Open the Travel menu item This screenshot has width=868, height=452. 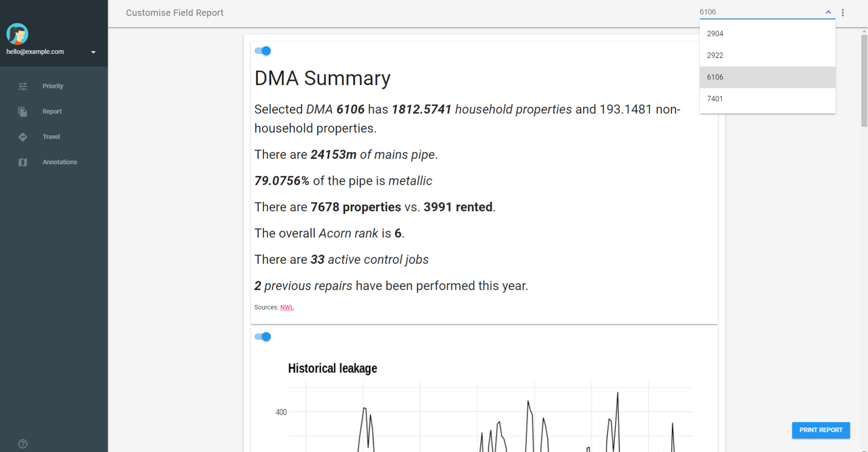[x=54, y=137]
